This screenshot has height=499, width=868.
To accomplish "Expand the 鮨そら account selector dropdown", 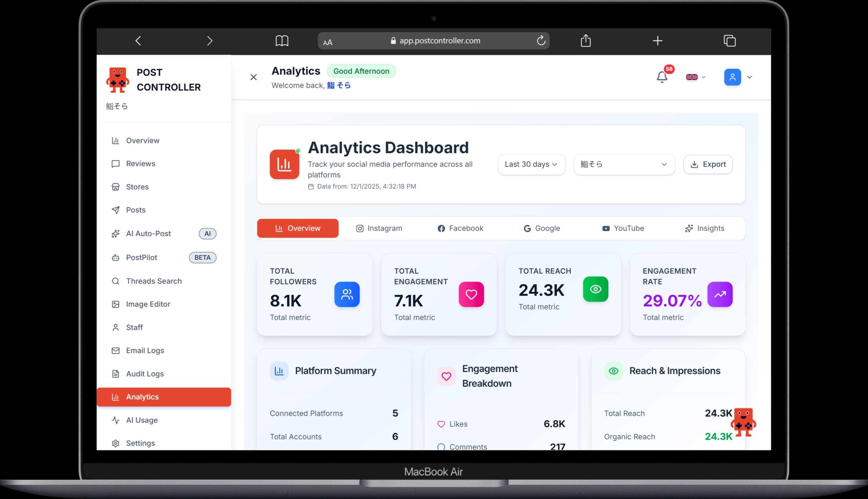I will 624,164.
